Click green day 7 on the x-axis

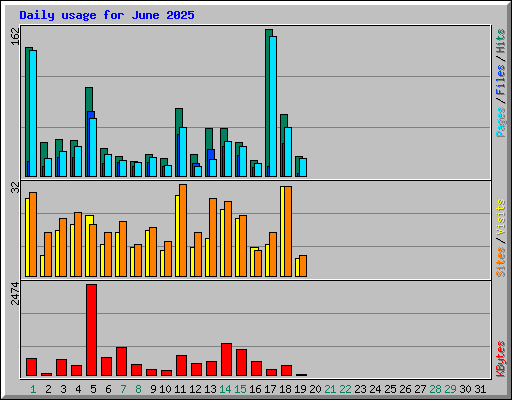click(123, 389)
